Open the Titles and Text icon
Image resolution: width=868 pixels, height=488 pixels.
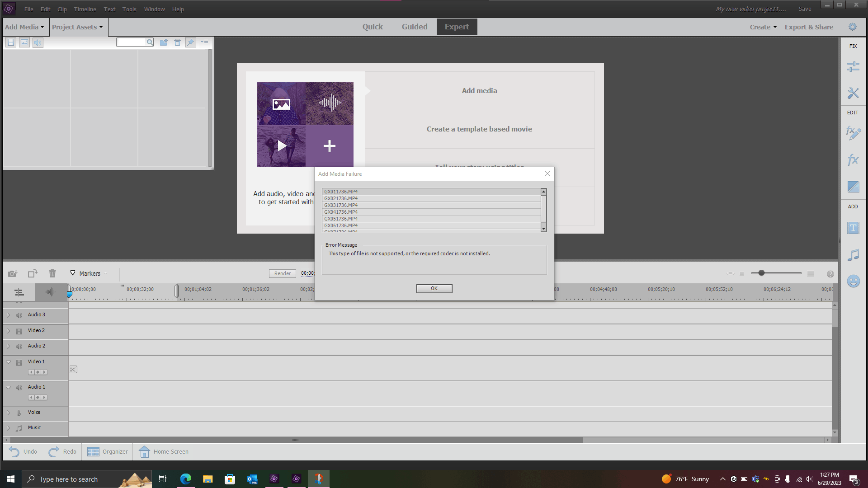(853, 228)
